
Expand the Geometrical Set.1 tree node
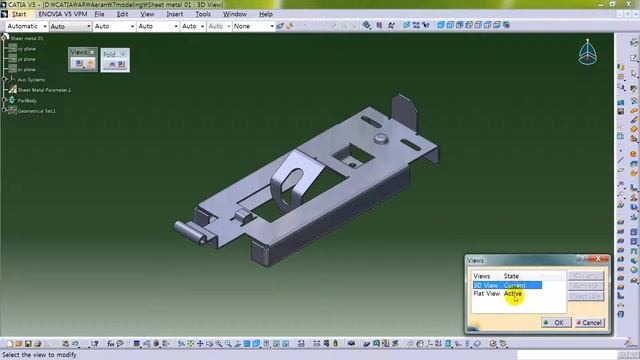coord(5,110)
